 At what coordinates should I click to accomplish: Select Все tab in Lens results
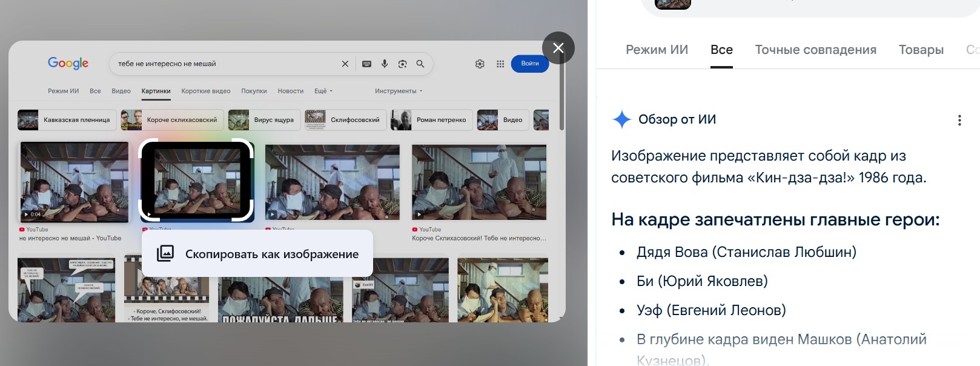point(721,50)
